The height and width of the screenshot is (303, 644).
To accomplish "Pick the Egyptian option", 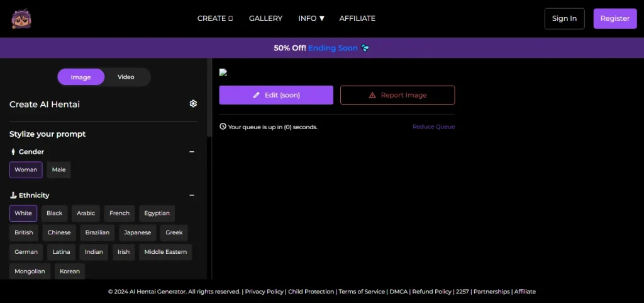I will 157,214.
